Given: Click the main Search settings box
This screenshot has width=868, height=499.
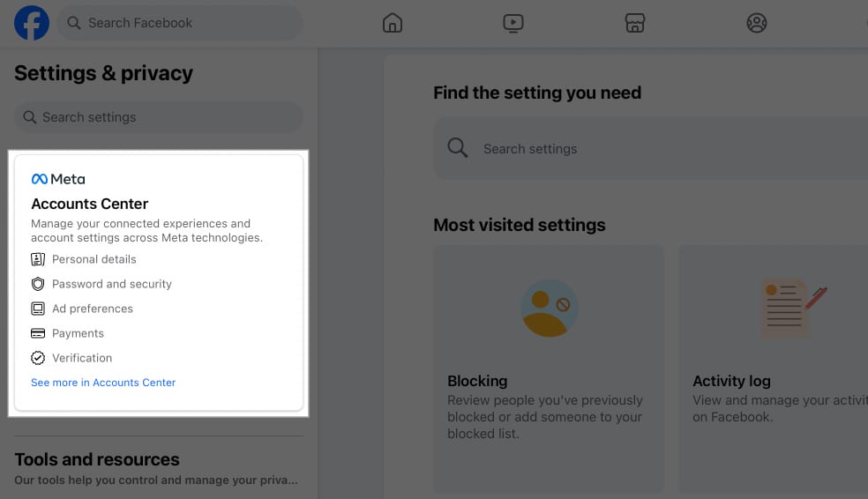Looking at the screenshot, I should pos(650,148).
